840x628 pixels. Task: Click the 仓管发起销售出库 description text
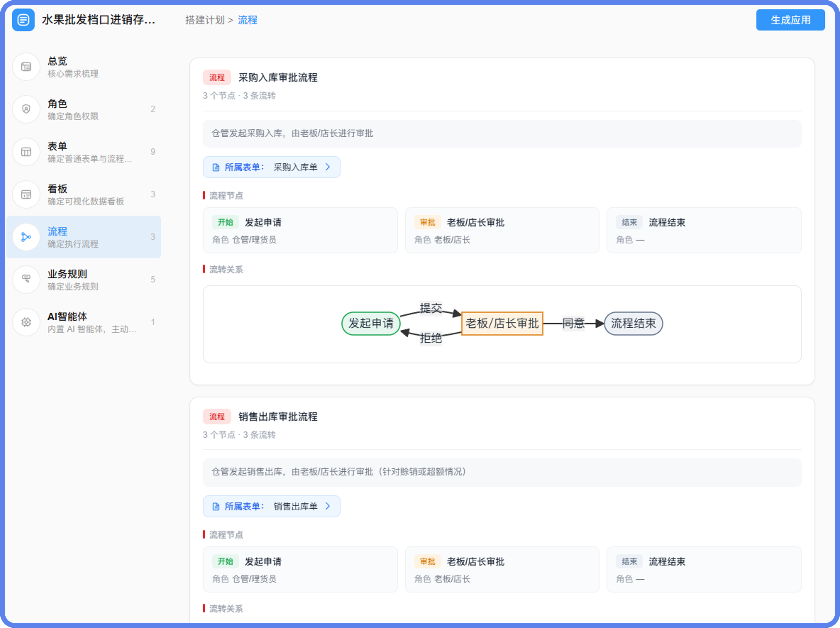(x=339, y=472)
